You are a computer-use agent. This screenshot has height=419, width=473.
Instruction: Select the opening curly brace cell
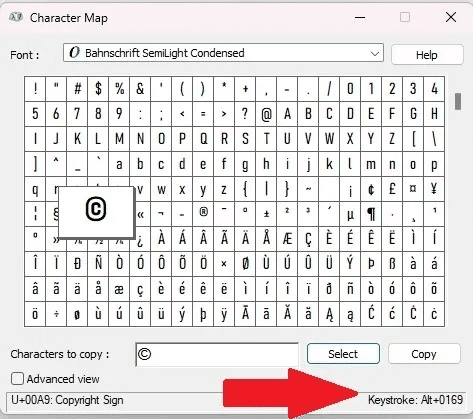pyautogui.click(x=245, y=189)
